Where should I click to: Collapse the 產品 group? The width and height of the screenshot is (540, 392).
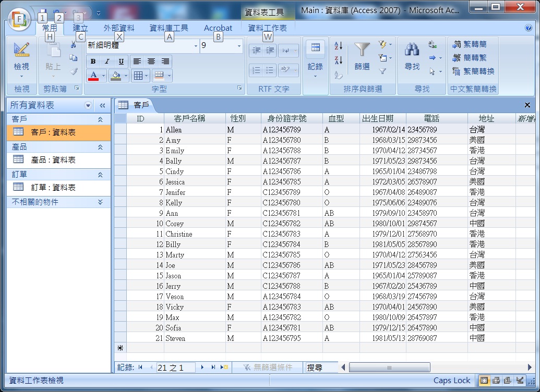[100, 147]
